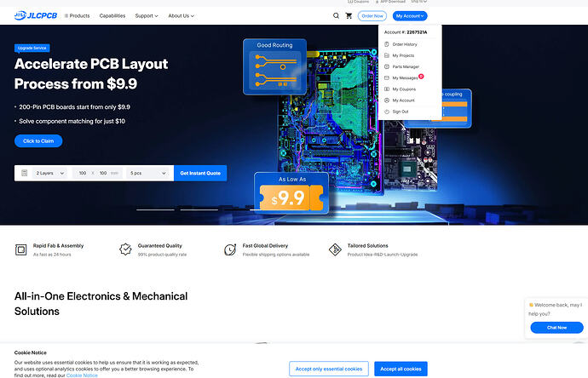Click the Tailored Solutions icon
This screenshot has width=588, height=378.
(x=333, y=249)
